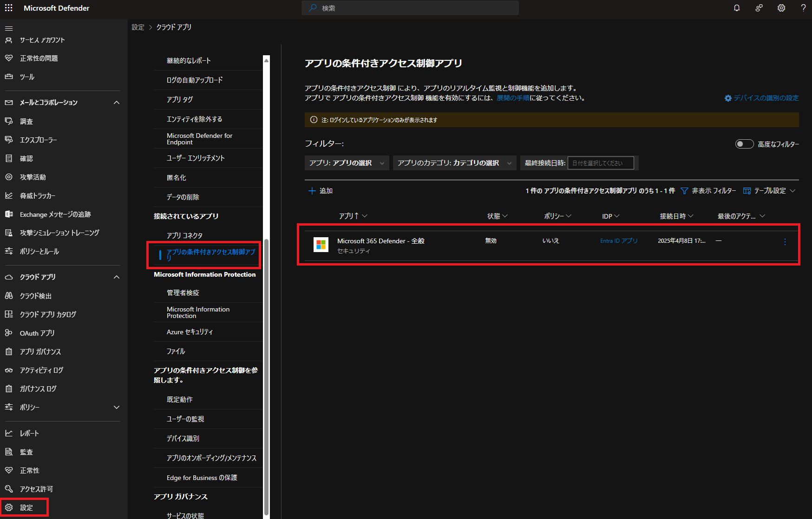Select デバイス識別 settings item
This screenshot has height=519, width=812.
click(208, 438)
